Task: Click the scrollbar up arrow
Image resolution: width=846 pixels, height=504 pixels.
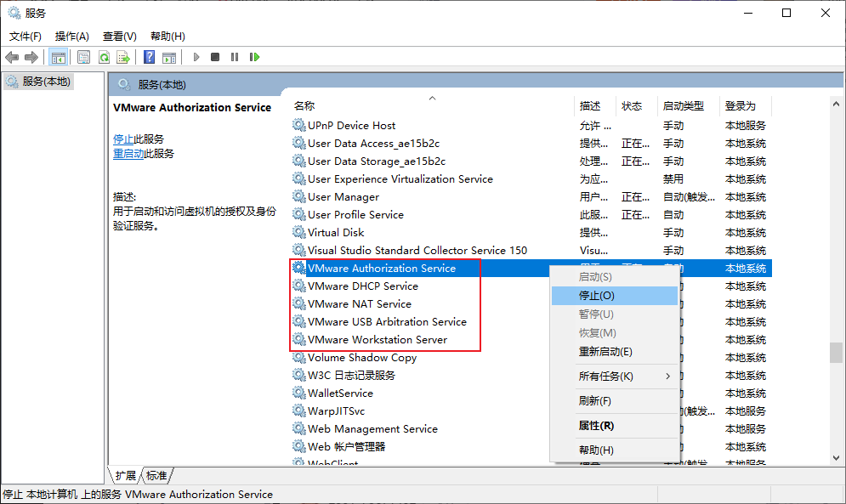Action: [x=836, y=104]
